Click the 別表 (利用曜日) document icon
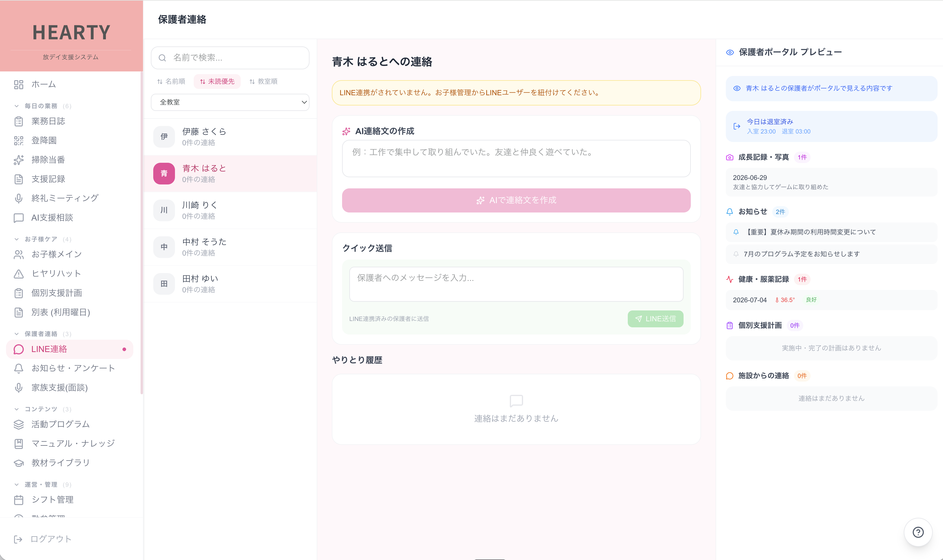 pyautogui.click(x=18, y=312)
